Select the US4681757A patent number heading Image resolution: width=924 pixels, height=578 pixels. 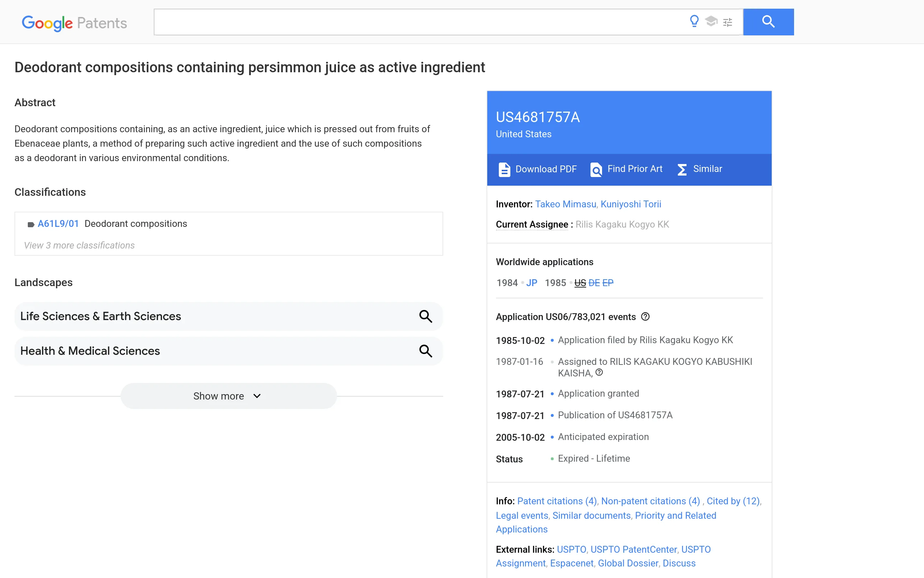tap(537, 117)
